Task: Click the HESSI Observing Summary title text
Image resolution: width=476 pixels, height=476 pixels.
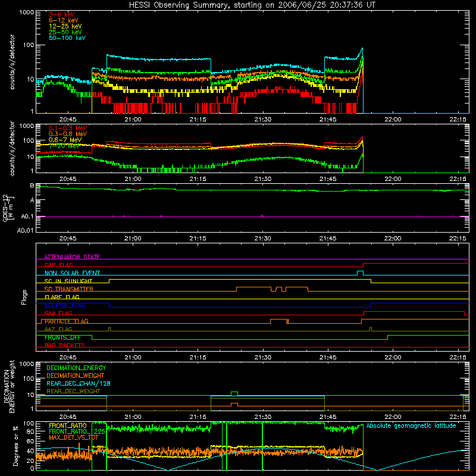Action: (x=252, y=5)
